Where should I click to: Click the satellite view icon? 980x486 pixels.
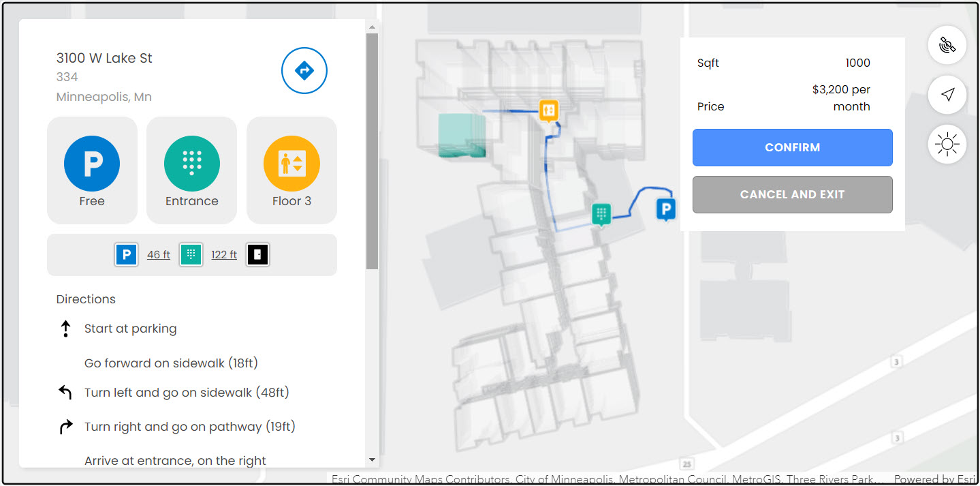tap(947, 45)
